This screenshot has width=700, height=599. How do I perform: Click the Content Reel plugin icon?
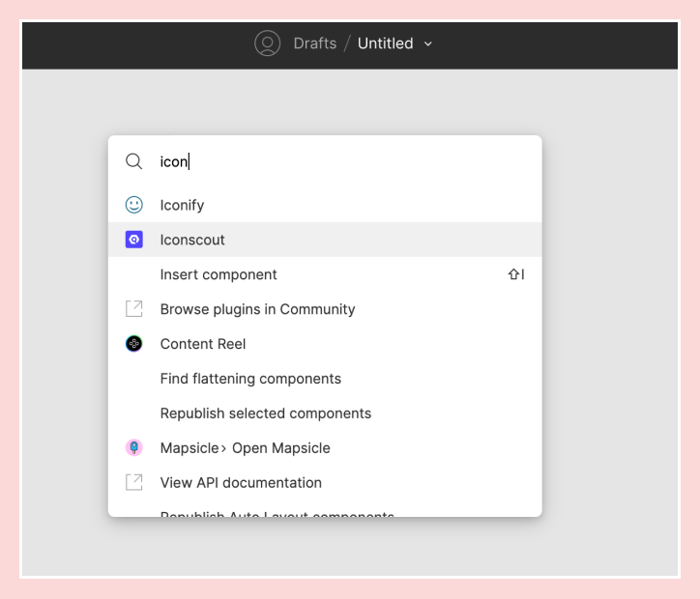click(134, 344)
